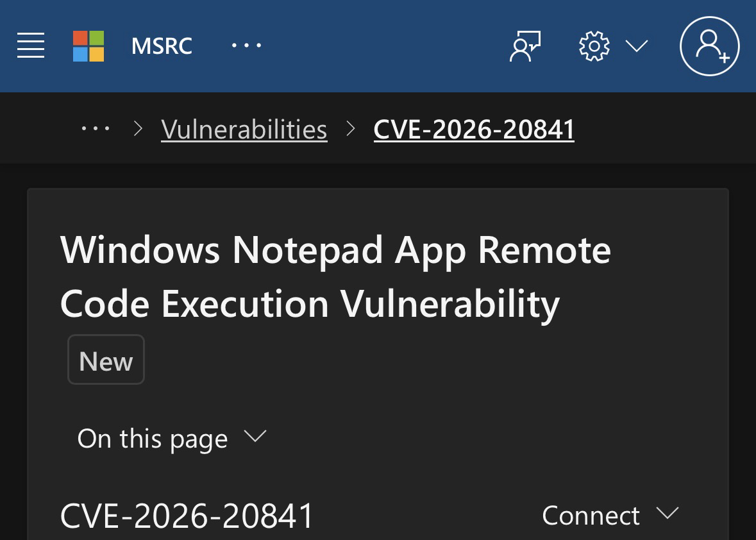This screenshot has height=540, width=756.
Task: Open the header overflow ellipsis menu
Action: coord(246,46)
